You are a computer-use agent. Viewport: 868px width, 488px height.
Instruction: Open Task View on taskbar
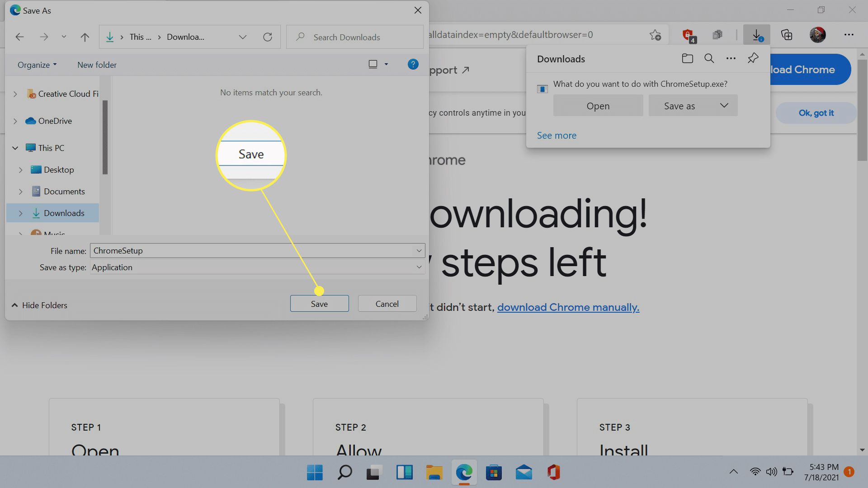(374, 473)
